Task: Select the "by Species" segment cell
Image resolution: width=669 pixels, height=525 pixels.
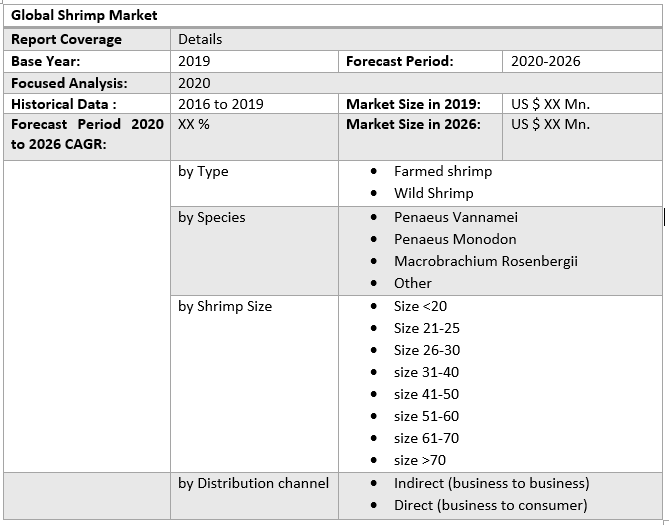Action: click(211, 217)
